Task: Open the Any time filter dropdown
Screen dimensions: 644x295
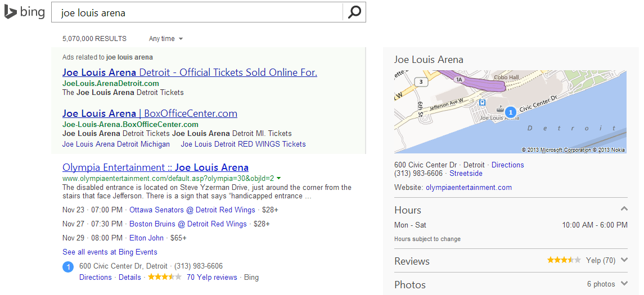Action: (165, 39)
